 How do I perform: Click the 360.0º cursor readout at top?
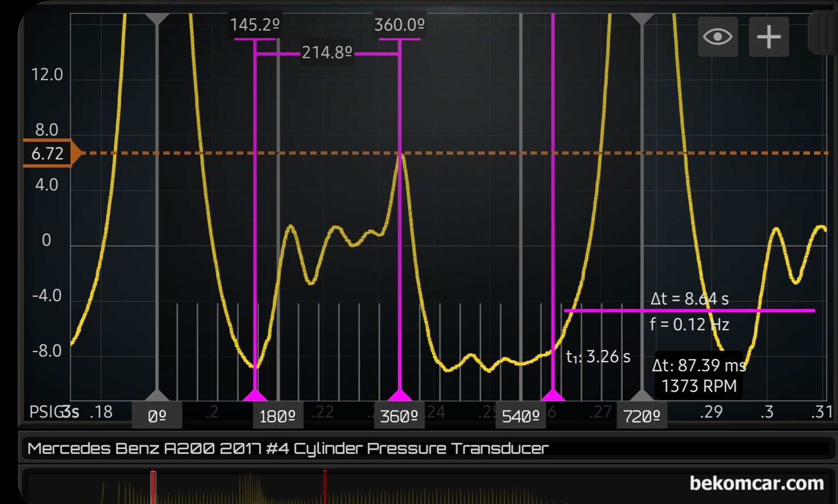coord(399,25)
